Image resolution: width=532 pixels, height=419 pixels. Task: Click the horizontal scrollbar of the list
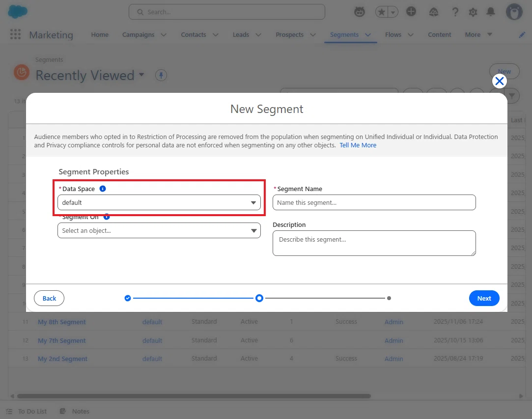point(194,396)
